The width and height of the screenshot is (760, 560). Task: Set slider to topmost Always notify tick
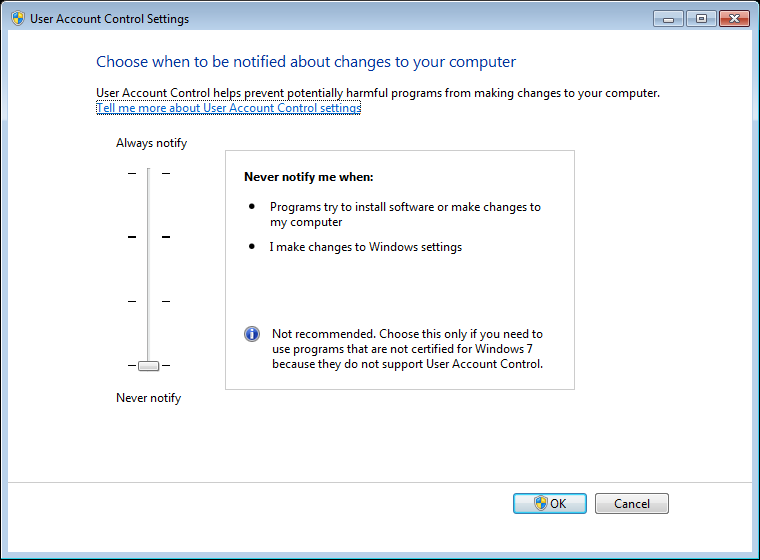tap(148, 173)
